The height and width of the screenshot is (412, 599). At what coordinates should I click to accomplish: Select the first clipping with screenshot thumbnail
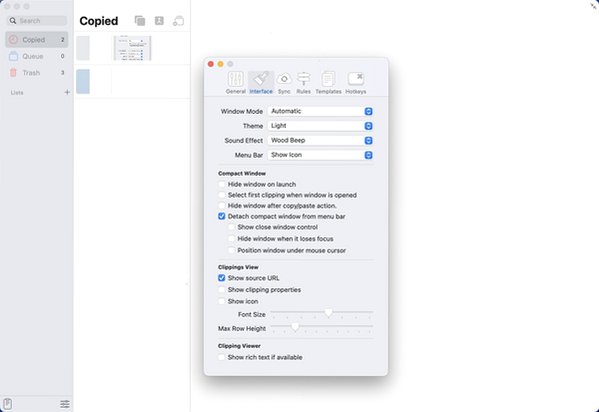click(132, 48)
